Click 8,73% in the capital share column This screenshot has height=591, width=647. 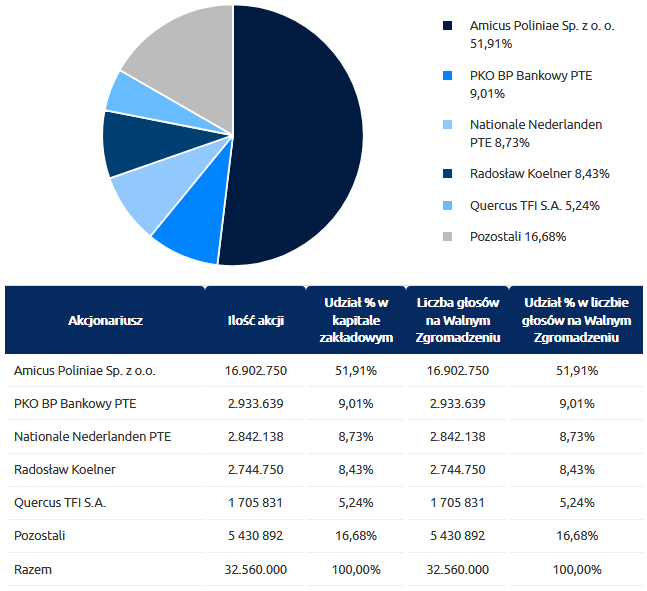(x=356, y=437)
